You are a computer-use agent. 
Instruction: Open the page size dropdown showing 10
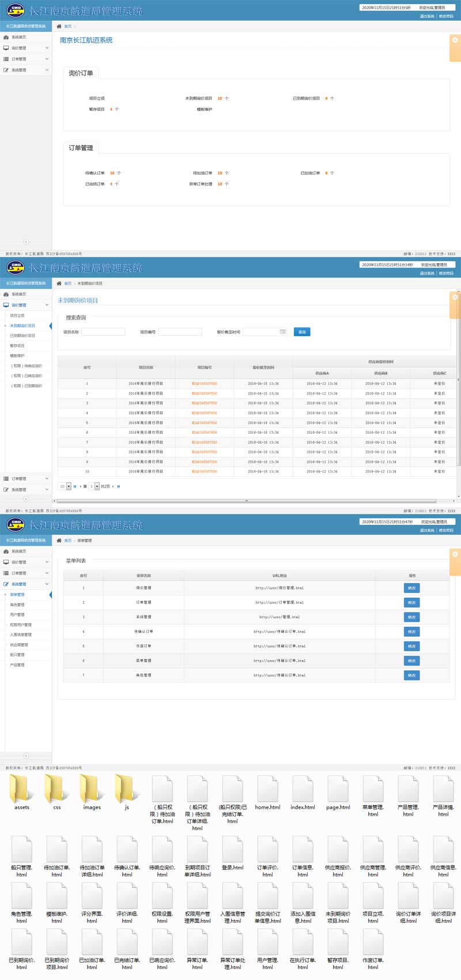coord(69,486)
